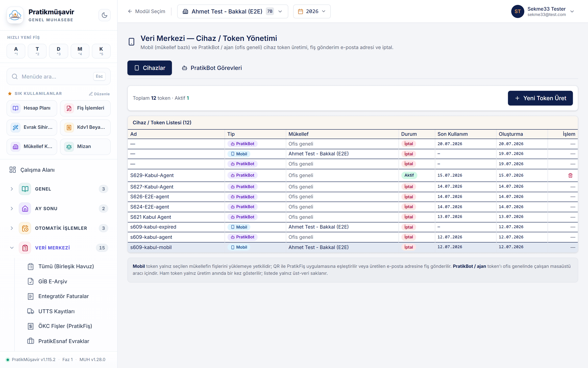
Task: Click the İptal badge in S627-Kabul-Agent row
Action: pyautogui.click(x=409, y=187)
